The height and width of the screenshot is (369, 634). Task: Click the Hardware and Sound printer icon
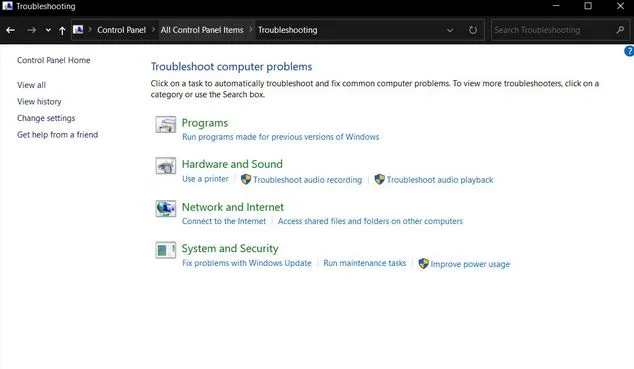[166, 166]
